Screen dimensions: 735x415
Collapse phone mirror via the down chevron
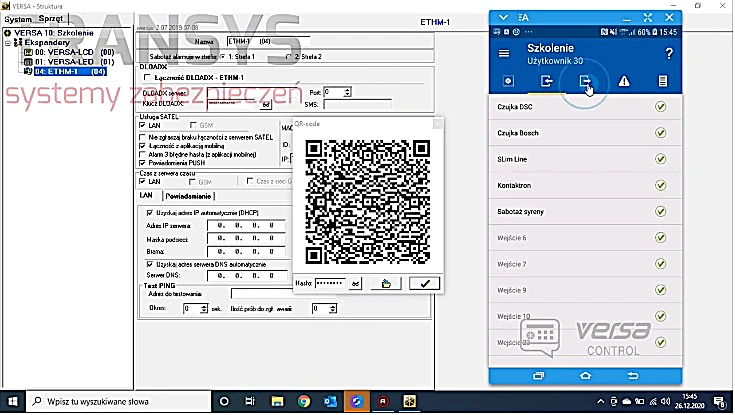pyautogui.click(x=503, y=17)
